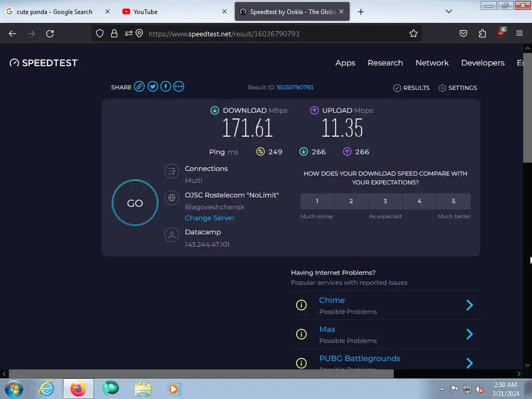
Task: Click PUBG Battlegrounds info warning icon
Action: (301, 363)
